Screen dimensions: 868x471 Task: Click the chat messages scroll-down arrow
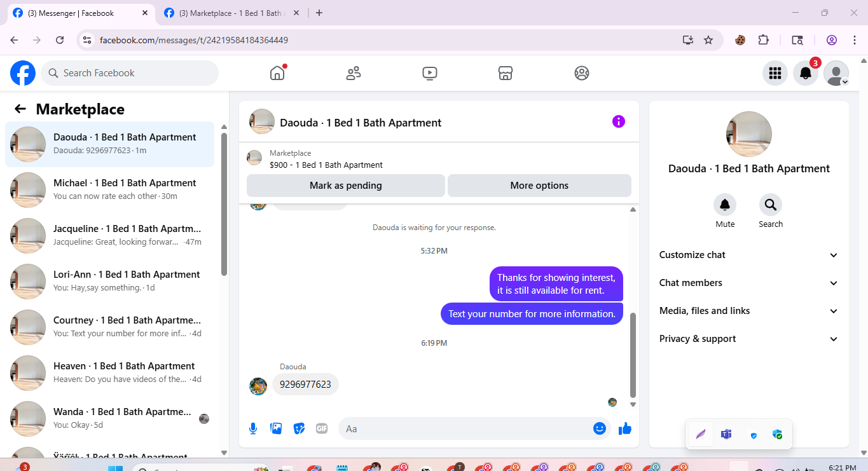633,404
